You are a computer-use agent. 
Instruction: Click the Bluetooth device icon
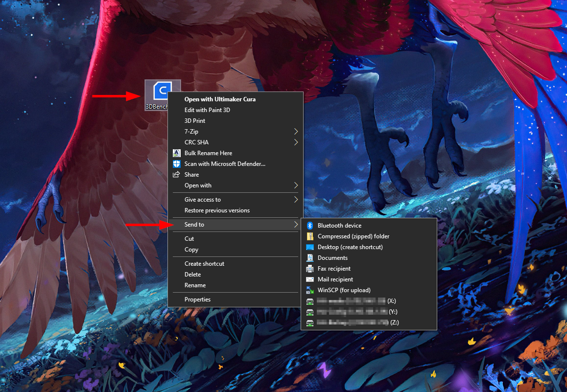(x=310, y=226)
